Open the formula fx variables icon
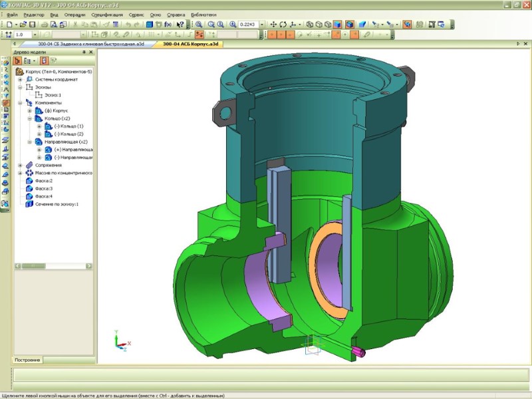 coord(168,25)
